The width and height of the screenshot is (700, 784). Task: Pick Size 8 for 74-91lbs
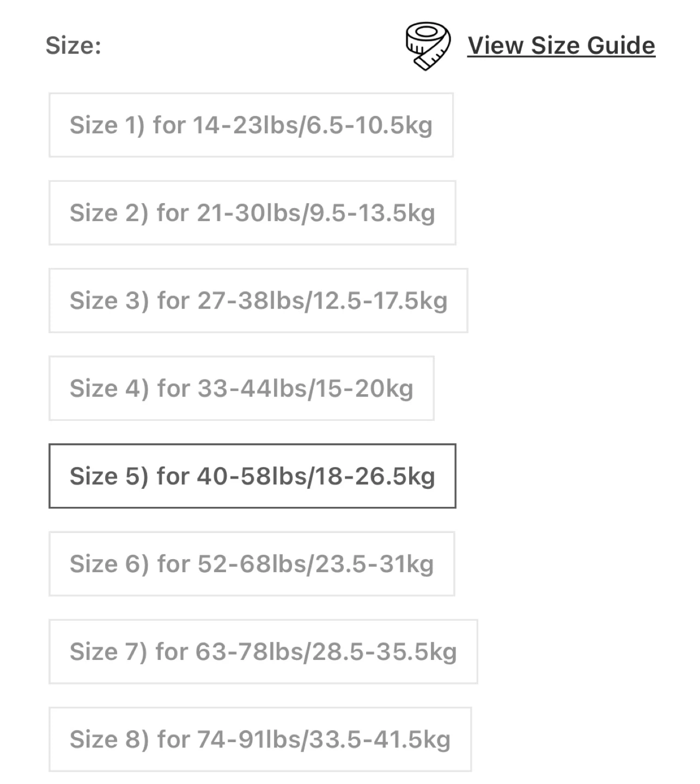tap(260, 739)
